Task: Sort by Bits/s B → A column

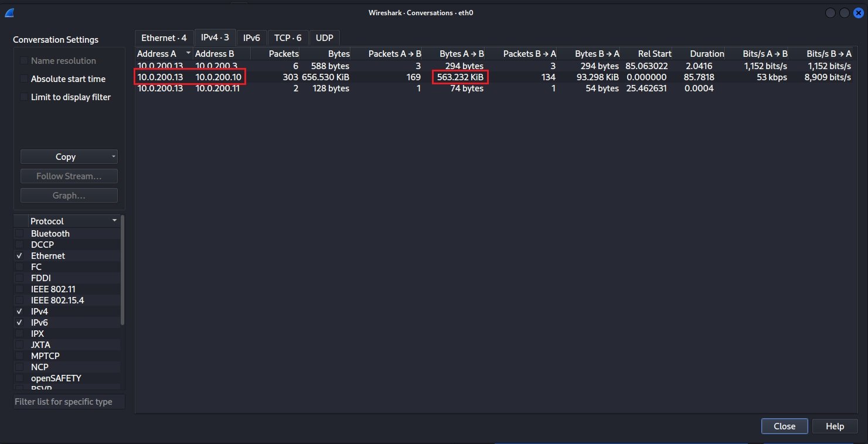Action: pyautogui.click(x=821, y=53)
